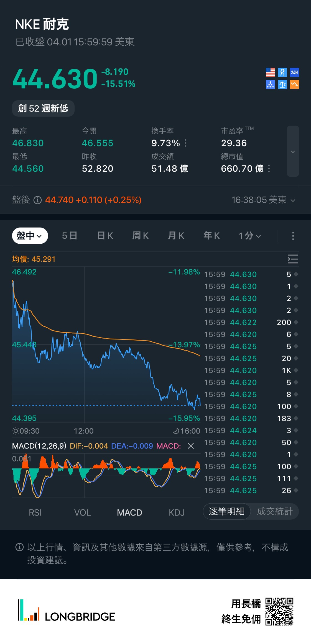Click the info icon beside 盤後
Image resolution: width=311 pixels, height=644 pixels.
[x=37, y=200]
